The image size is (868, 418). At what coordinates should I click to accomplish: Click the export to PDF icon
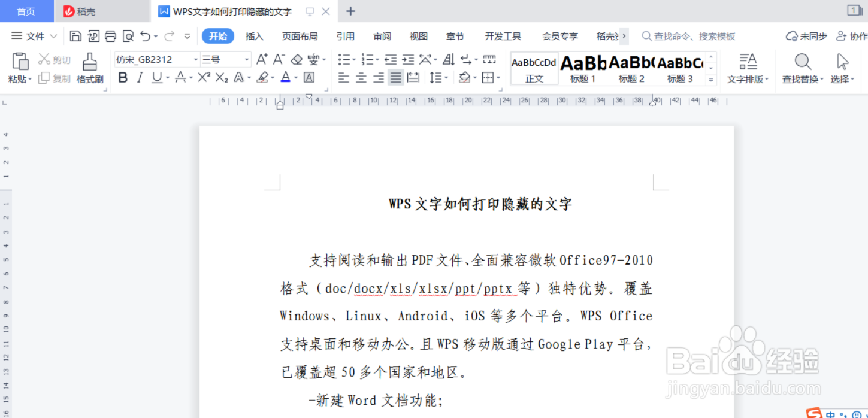tap(93, 36)
